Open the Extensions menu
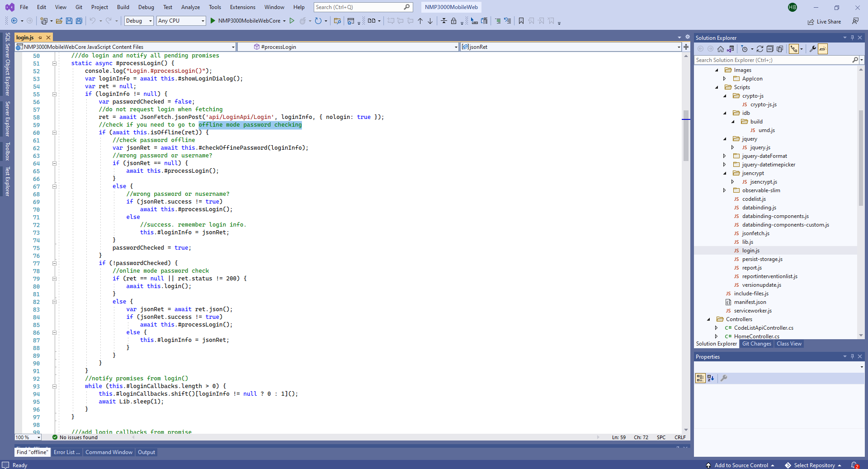 tap(243, 7)
